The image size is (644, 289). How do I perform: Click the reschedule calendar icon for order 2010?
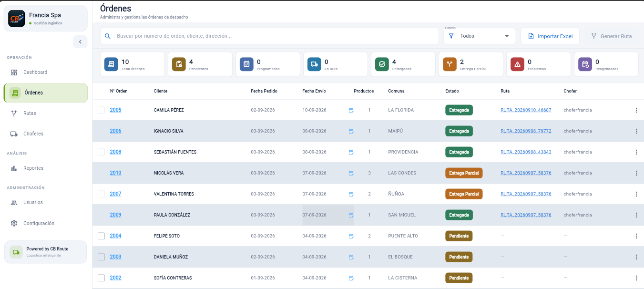point(351,173)
